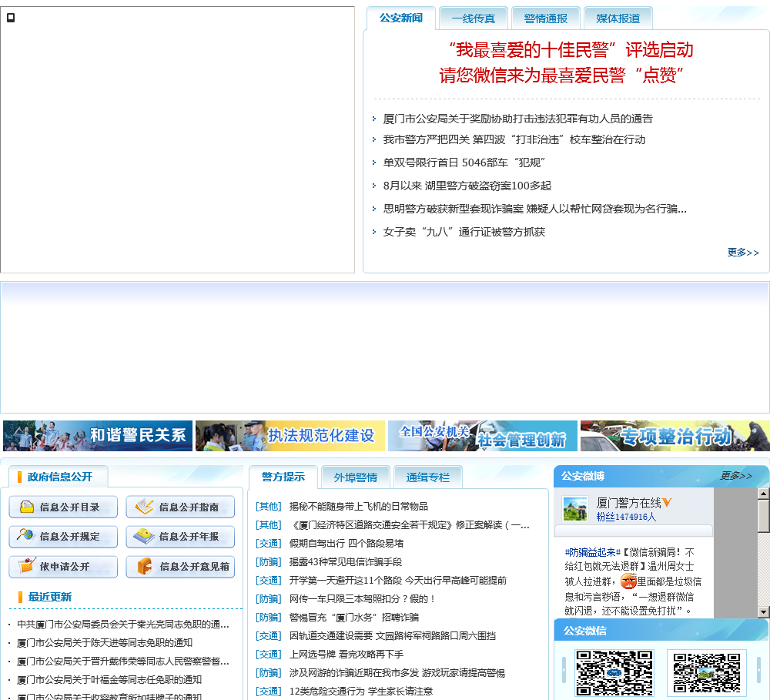Open the 单双号限行首日 news headline

(464, 162)
